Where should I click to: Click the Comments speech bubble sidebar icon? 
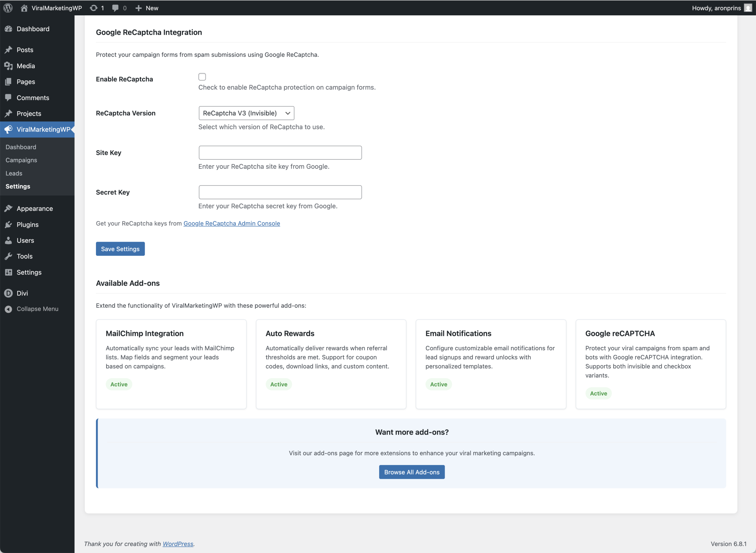tap(8, 98)
